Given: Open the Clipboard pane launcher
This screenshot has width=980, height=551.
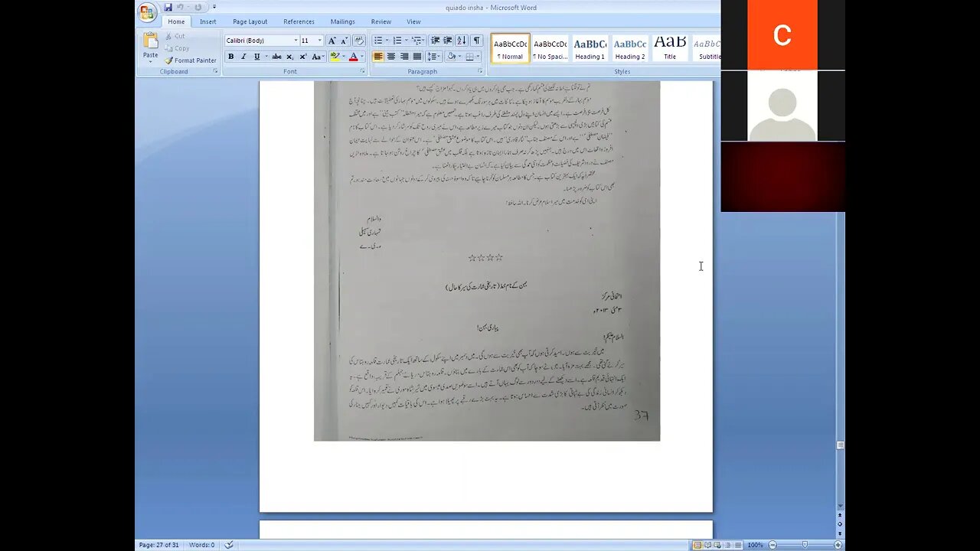Looking at the screenshot, I should pos(215,71).
